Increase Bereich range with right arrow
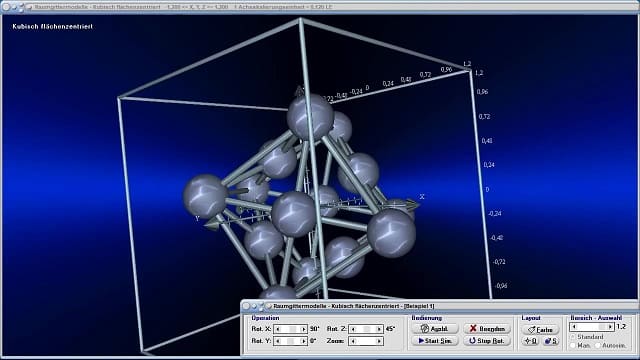Viewport: 640px width, 360px height. coord(610,327)
